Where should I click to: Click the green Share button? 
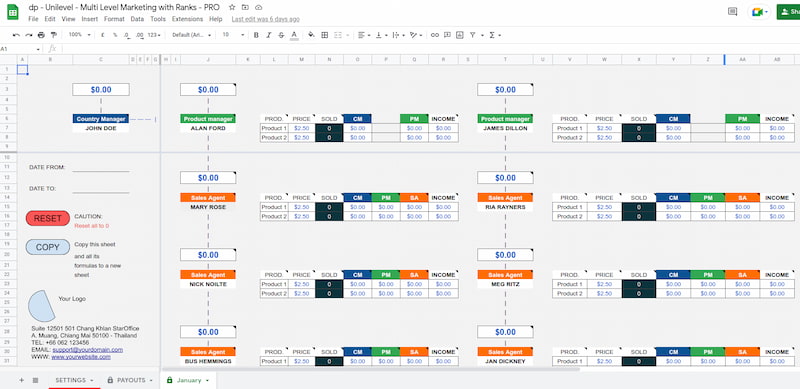(x=788, y=12)
